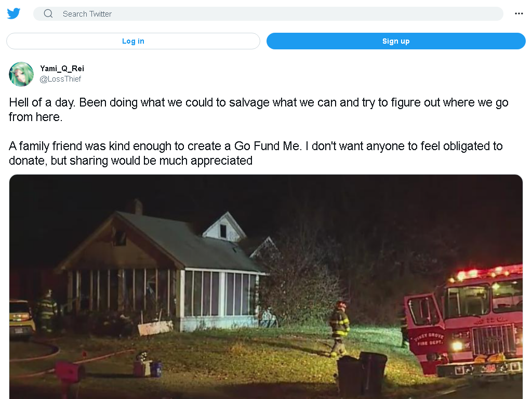Image resolution: width=532 pixels, height=399 pixels.
Task: Click the blue Sign up button
Action: (396, 41)
